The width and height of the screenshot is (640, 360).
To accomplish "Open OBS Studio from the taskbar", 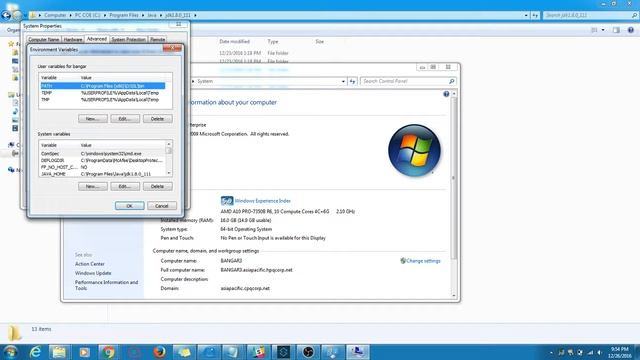I will tap(308, 352).
